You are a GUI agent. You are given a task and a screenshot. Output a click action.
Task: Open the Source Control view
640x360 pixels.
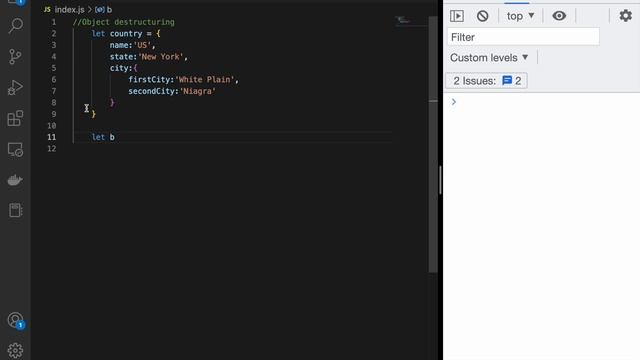point(15,56)
